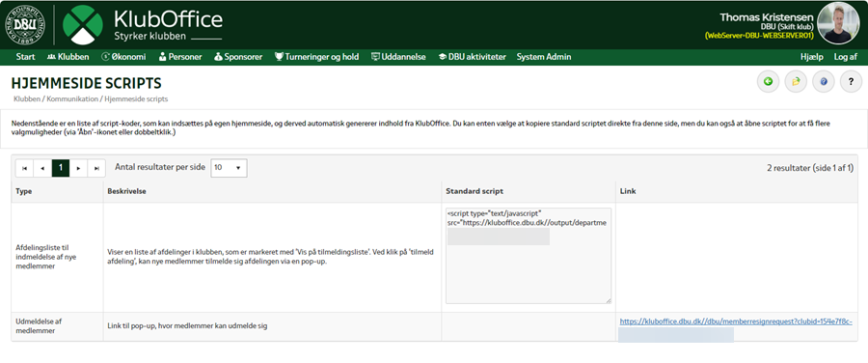Viewport: 868px width, 363px height.
Task: Open the results-per-page dropdown showing 10
Action: (229, 168)
